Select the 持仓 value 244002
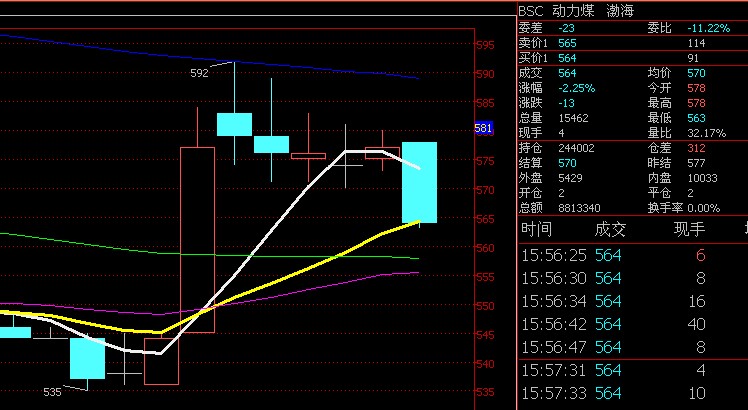 pyautogui.click(x=576, y=148)
